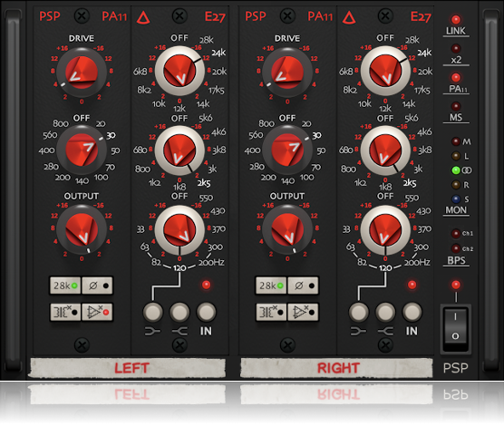Select 120 frequency on RIGHT E27 low band
The image size is (504, 426).
385,267
